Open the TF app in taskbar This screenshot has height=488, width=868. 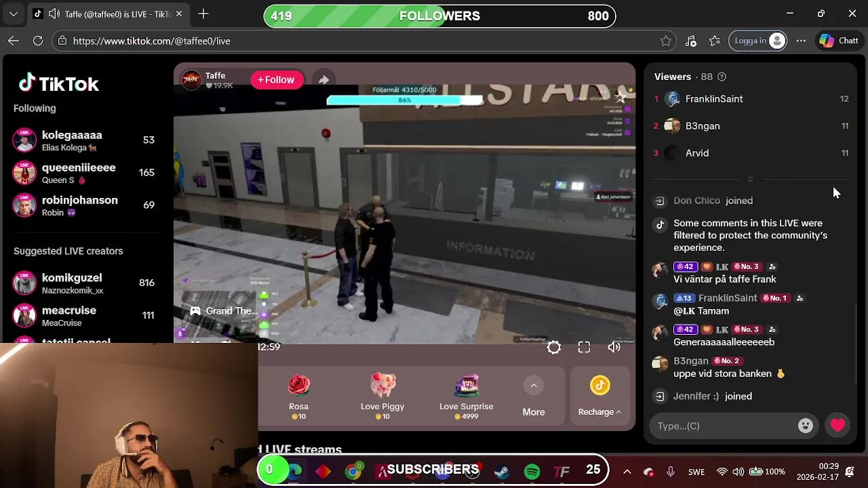click(561, 471)
